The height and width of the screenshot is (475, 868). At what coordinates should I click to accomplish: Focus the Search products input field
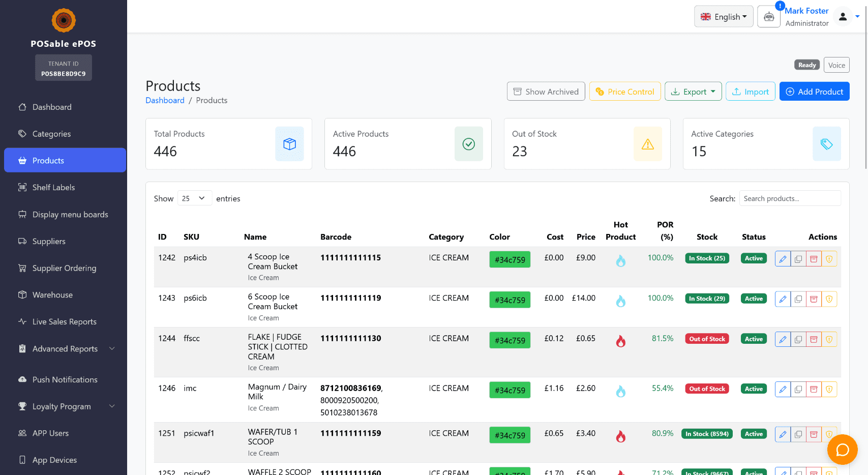point(790,198)
